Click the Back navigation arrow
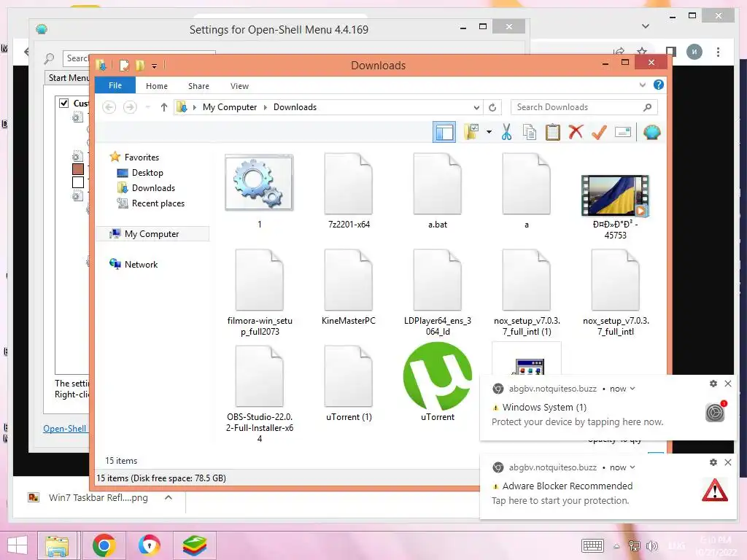Screen dimensions: 747x560 (109, 107)
